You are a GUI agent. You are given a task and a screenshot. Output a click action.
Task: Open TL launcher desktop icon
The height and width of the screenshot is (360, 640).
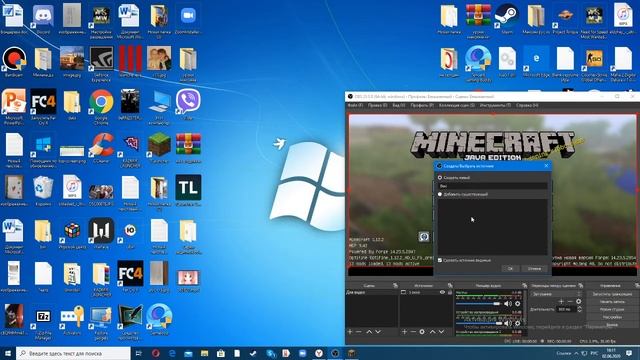tap(188, 191)
